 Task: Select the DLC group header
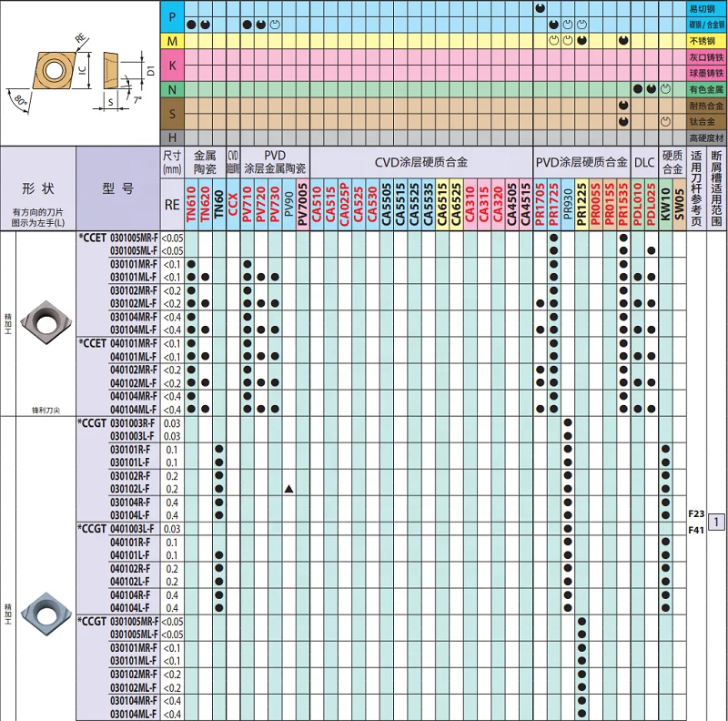pyautogui.click(x=644, y=162)
